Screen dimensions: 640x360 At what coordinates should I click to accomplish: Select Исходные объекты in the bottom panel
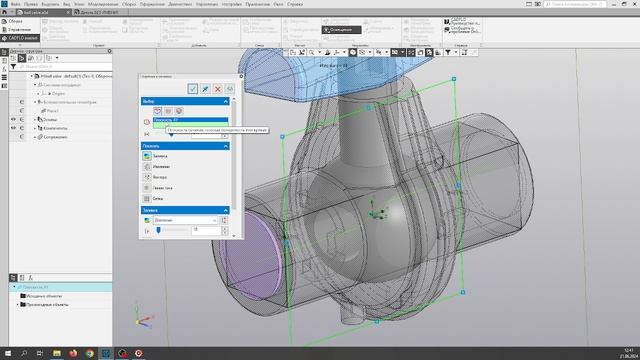coord(44,296)
